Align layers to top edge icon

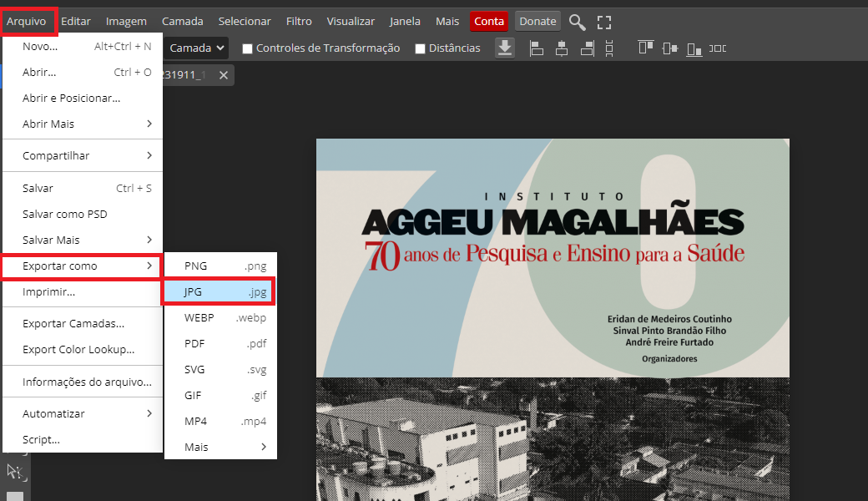click(645, 48)
